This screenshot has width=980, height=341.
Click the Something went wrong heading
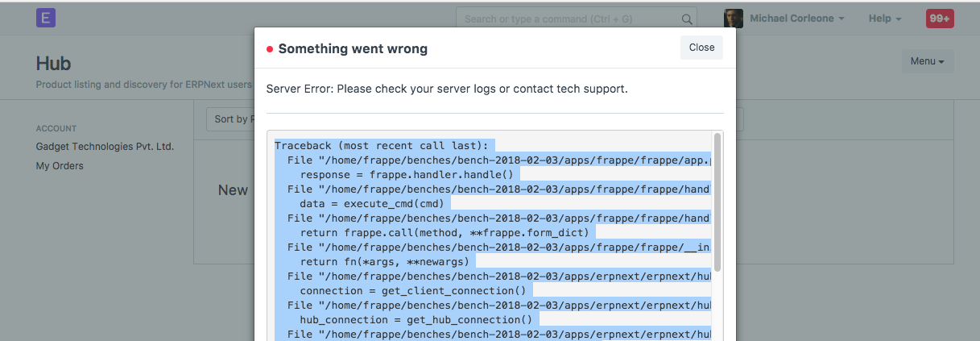pos(353,49)
